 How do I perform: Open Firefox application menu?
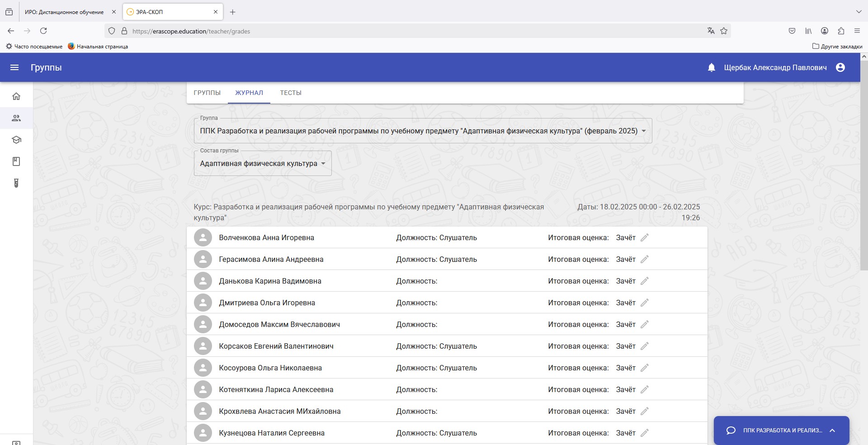857,31
